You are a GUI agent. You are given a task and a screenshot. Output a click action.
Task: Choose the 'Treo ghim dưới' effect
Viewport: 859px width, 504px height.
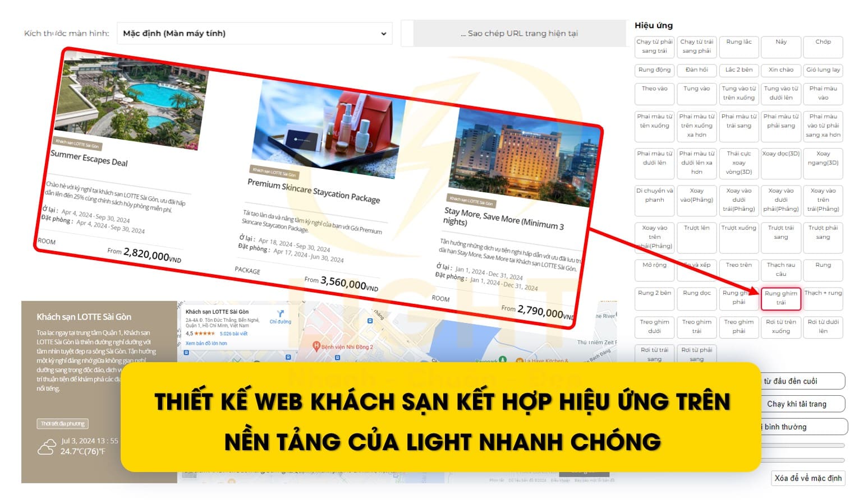(654, 327)
